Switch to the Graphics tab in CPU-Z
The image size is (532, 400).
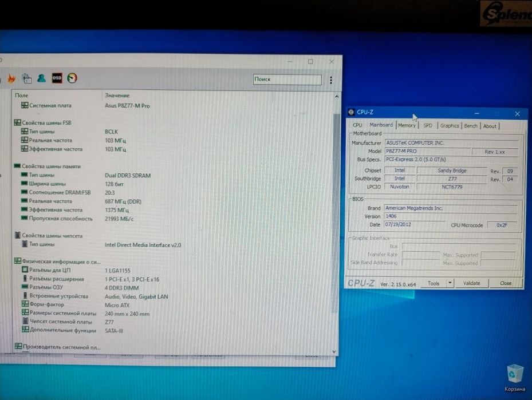[450, 126]
